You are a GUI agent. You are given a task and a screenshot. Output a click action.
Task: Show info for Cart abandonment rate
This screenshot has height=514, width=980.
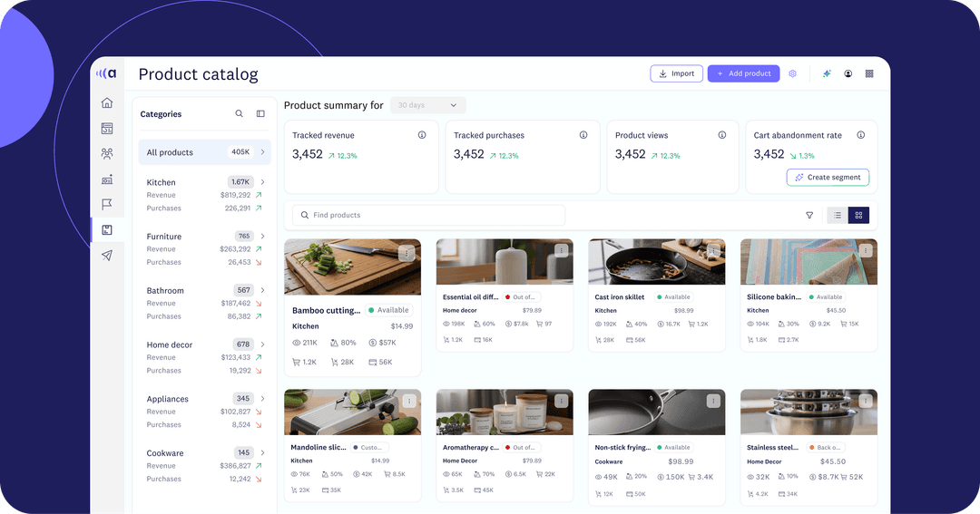coord(860,135)
